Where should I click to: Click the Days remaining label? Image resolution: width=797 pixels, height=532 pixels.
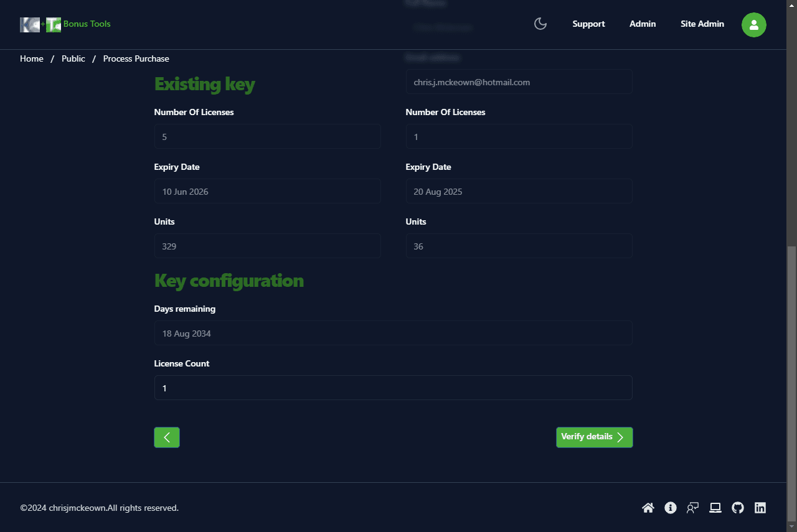185,309
